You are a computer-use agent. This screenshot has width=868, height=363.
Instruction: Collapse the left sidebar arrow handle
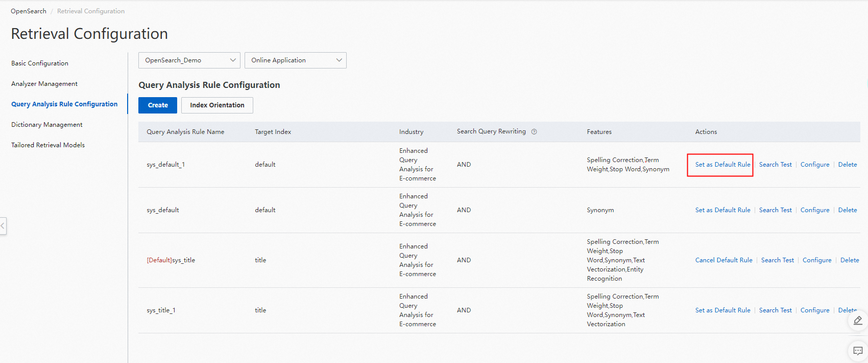pyautogui.click(x=3, y=225)
